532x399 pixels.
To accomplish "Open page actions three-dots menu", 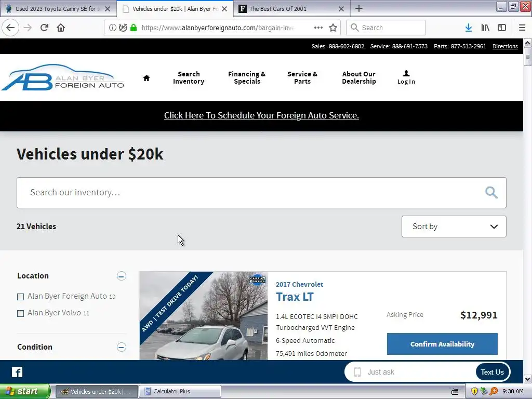I will (x=318, y=28).
